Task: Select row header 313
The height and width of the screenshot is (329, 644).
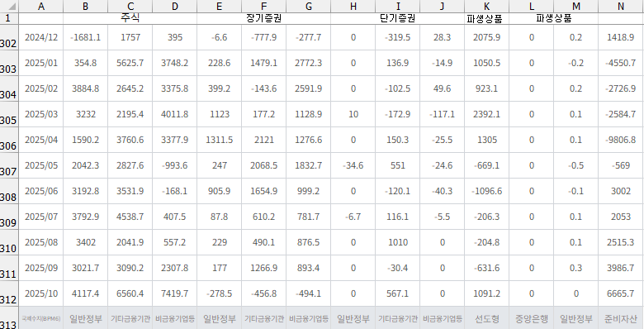Action: pyautogui.click(x=9, y=318)
